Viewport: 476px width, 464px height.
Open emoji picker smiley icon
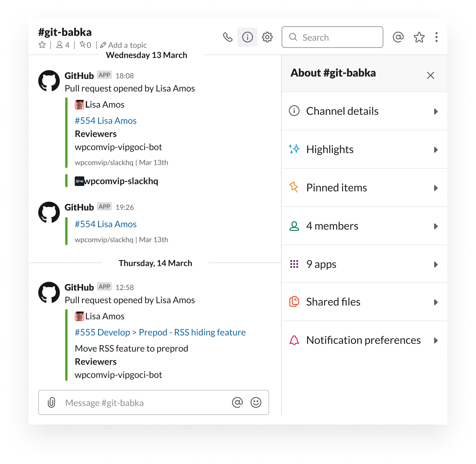point(256,402)
